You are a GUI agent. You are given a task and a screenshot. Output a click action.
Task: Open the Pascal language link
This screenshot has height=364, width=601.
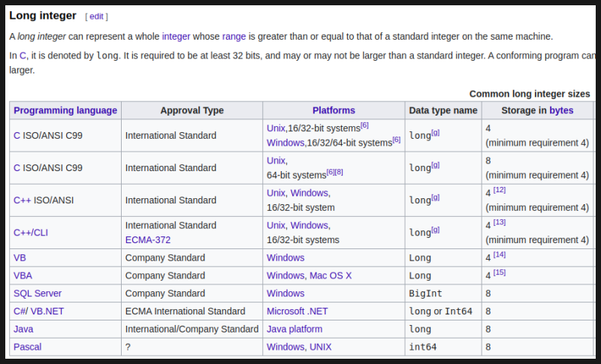pyautogui.click(x=28, y=347)
